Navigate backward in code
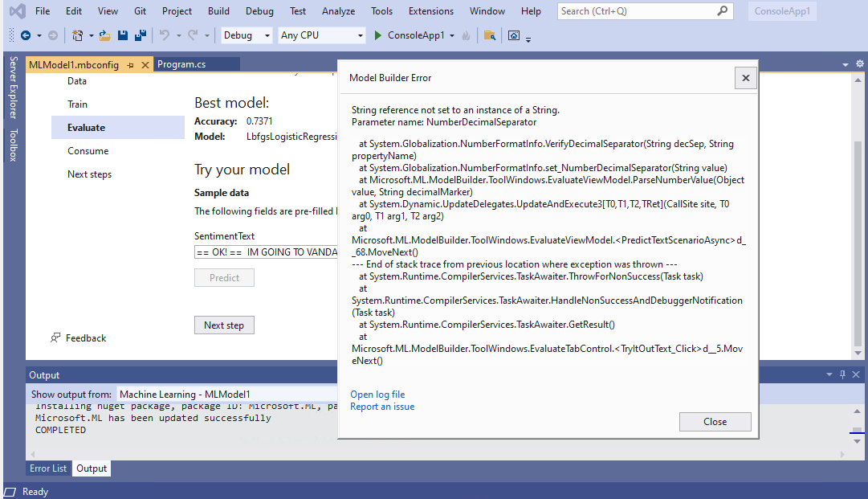The height and width of the screenshot is (499, 868). pyautogui.click(x=26, y=35)
